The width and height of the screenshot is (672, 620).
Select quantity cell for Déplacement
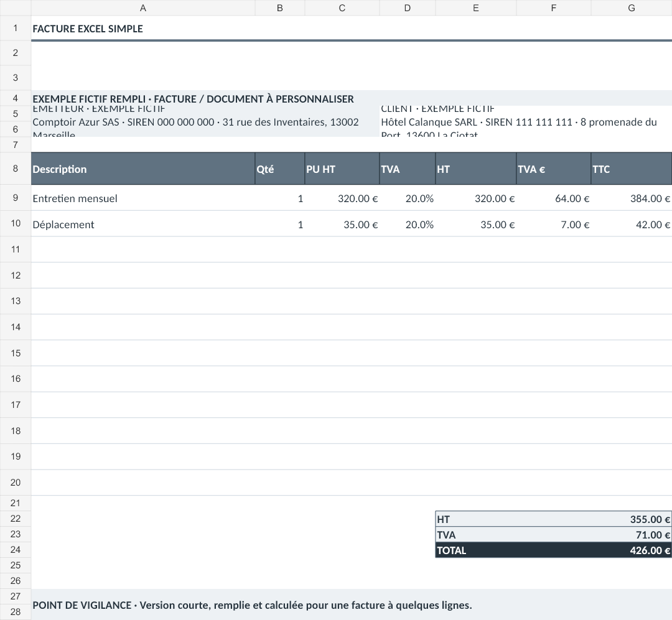(280, 224)
